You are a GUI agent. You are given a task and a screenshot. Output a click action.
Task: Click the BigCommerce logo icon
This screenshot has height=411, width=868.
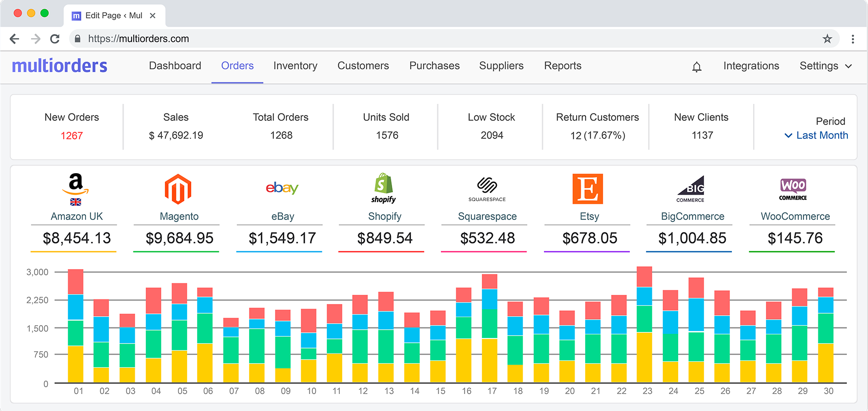tap(691, 188)
